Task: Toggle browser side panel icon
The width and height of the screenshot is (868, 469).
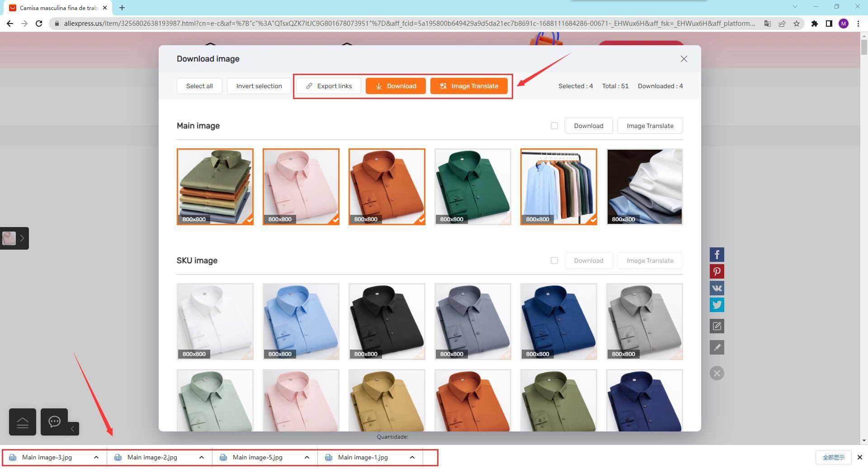Action: [x=829, y=24]
